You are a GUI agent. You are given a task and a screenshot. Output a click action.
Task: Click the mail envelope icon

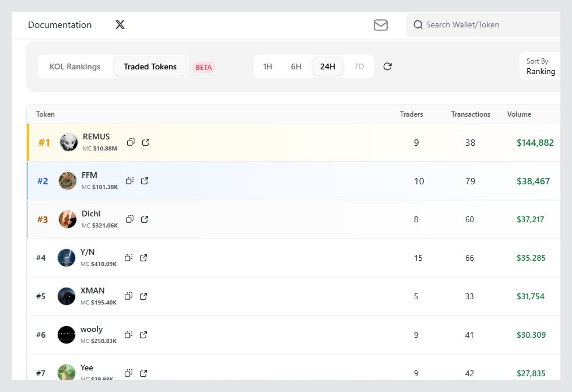click(x=381, y=25)
